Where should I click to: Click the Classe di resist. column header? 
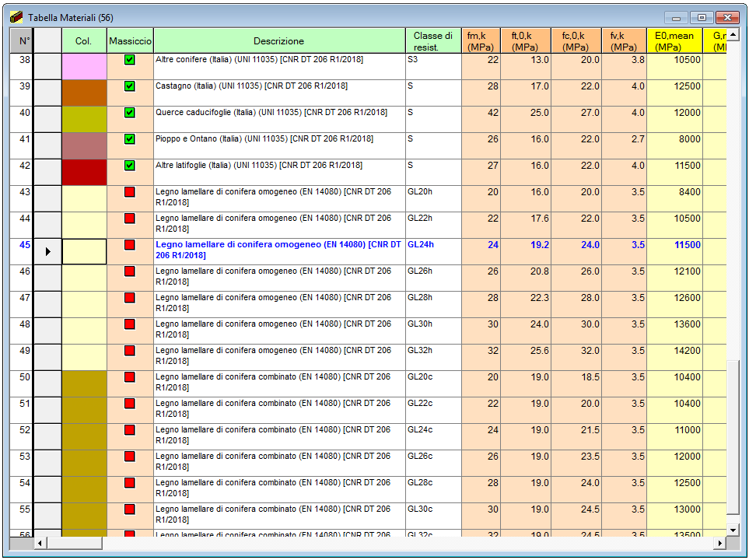[432, 41]
